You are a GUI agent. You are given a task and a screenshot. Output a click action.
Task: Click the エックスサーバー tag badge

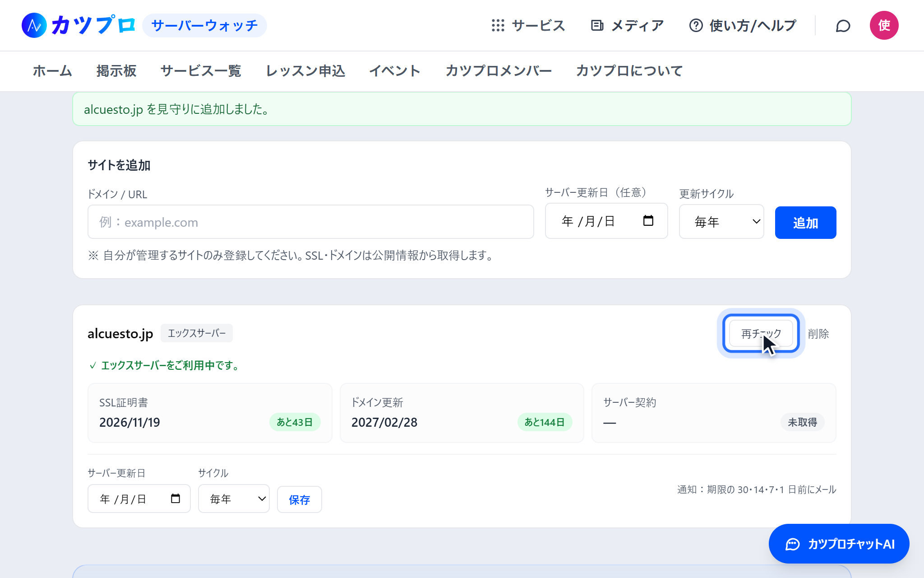197,333
